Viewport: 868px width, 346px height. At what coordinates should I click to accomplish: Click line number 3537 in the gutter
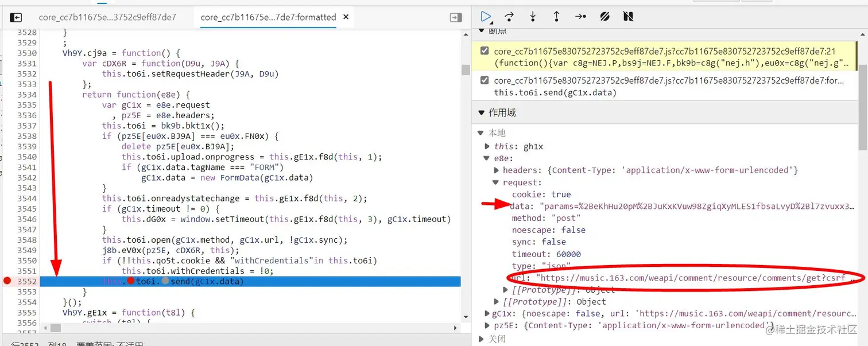[27, 126]
